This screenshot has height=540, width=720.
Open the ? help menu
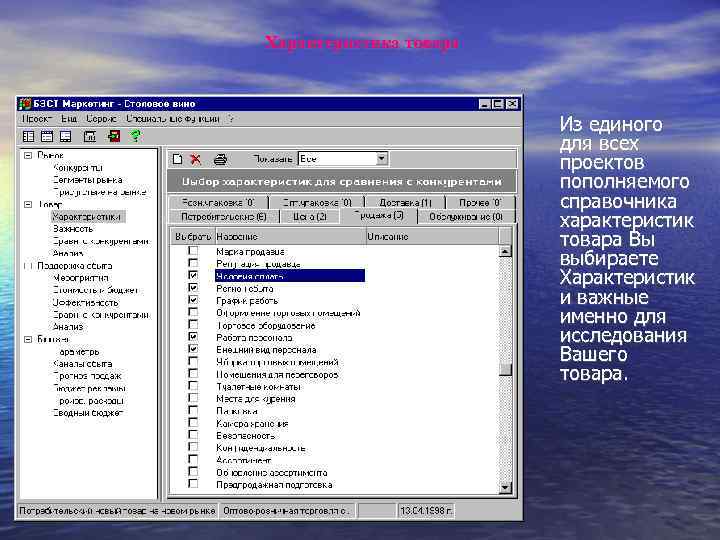(x=231, y=119)
